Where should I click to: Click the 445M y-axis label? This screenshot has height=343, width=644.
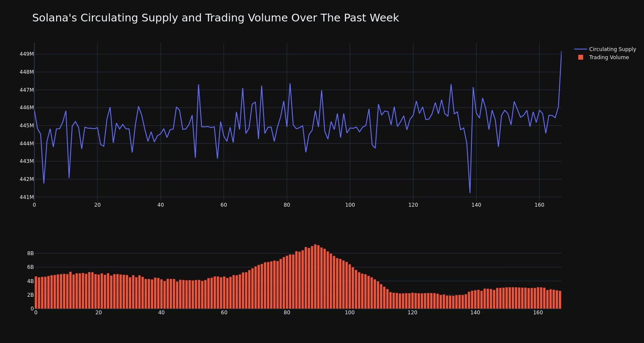tap(26, 126)
